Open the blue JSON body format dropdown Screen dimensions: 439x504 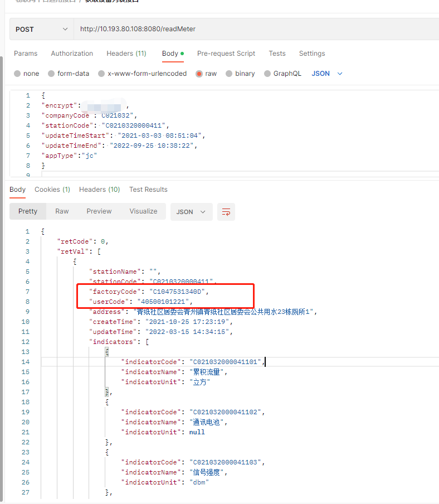[327, 74]
